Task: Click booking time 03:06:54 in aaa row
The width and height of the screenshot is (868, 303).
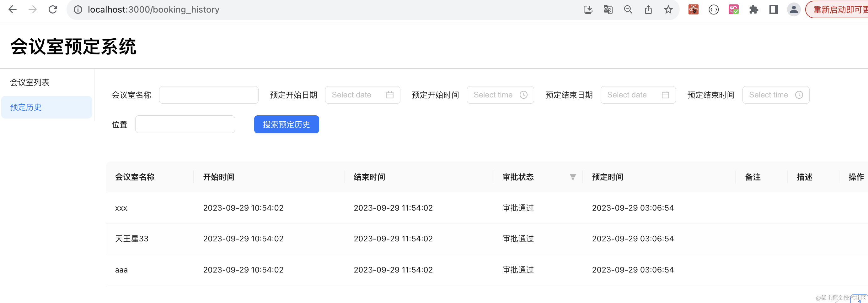Action: point(633,270)
